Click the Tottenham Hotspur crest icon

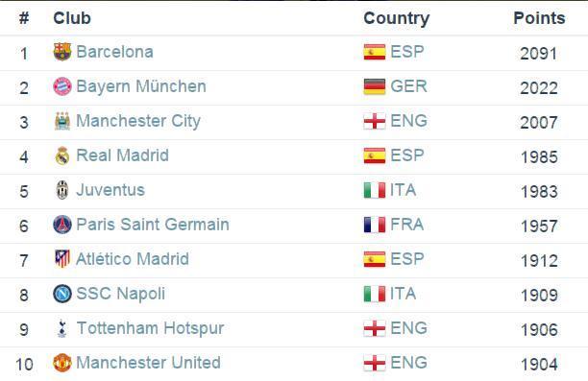pos(62,328)
